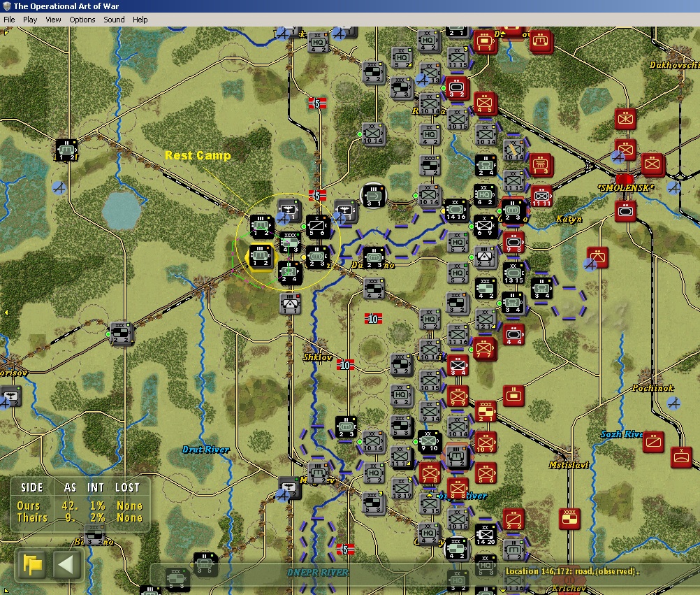This screenshot has height=595, width=700.
Task: Select the 2-4 battalion counter in Rest Camp
Action: click(x=289, y=272)
